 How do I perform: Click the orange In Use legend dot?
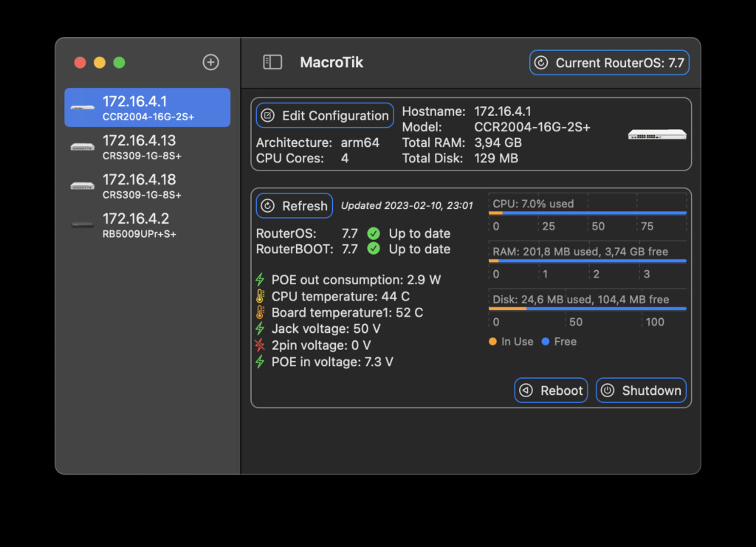tap(492, 341)
